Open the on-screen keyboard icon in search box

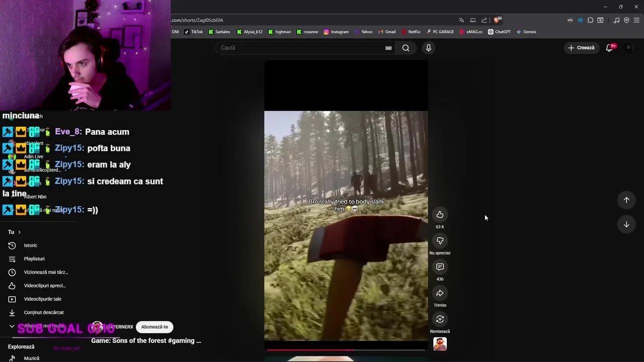tap(388, 48)
